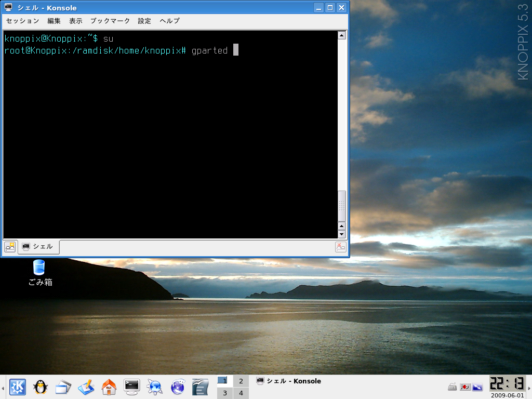Switch to virtual desktop 4
Image resolution: width=532 pixels, height=399 pixels.
click(x=241, y=393)
